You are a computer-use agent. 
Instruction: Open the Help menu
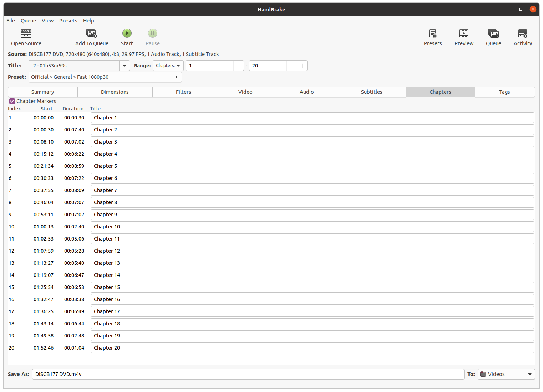[x=88, y=20]
